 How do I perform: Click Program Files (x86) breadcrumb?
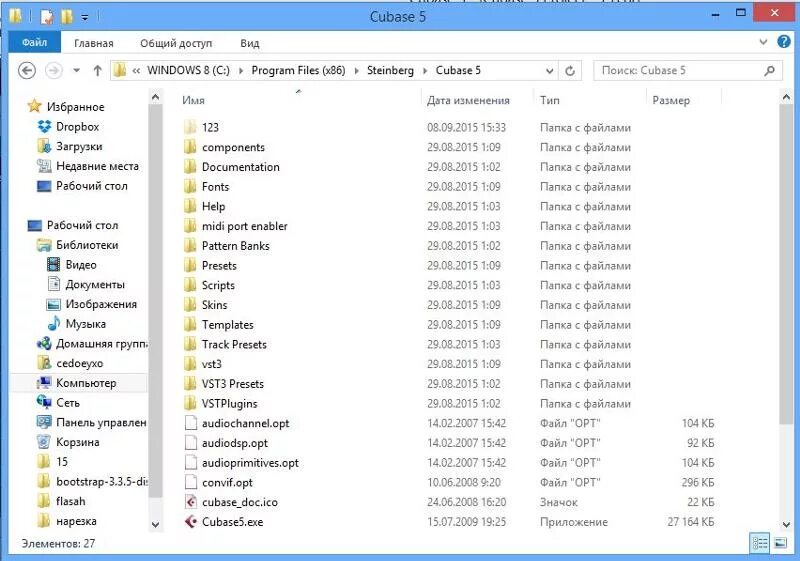click(298, 70)
